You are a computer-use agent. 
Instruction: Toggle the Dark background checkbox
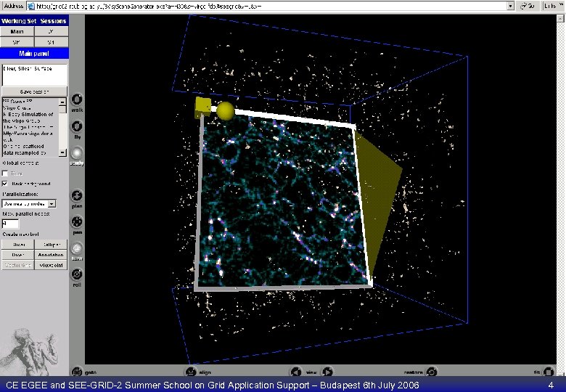coord(5,184)
